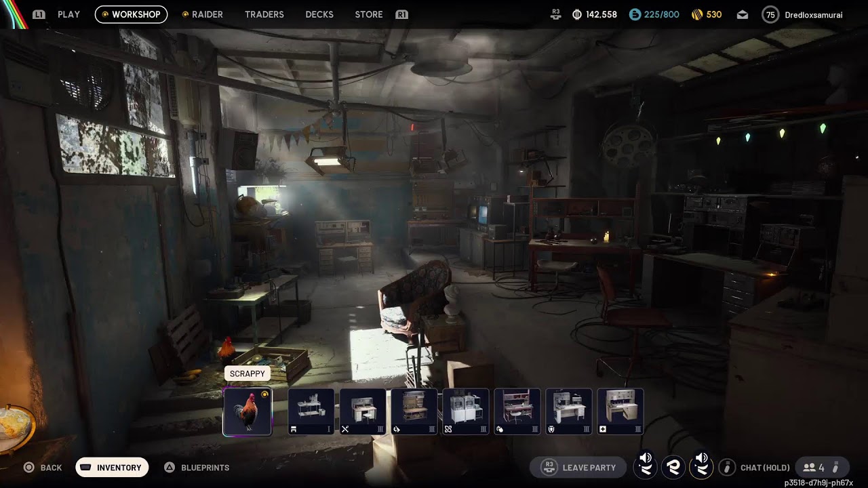This screenshot has width=868, height=488.
Task: Open the Decks tab
Action: coord(319,14)
